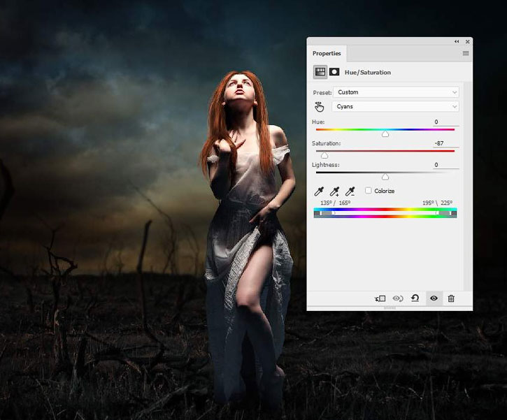This screenshot has height=420, width=507.
Task: Click the Saturation label
Action: tap(326, 143)
